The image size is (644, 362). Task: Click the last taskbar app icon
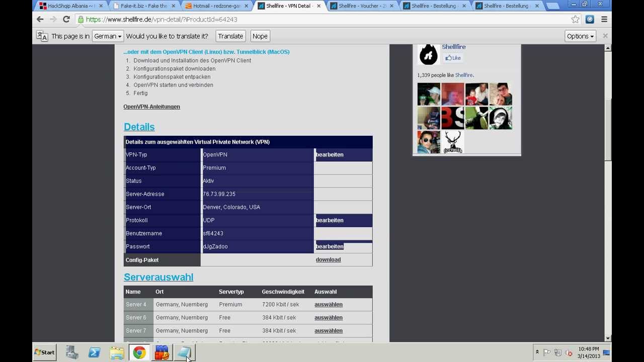tap(184, 352)
